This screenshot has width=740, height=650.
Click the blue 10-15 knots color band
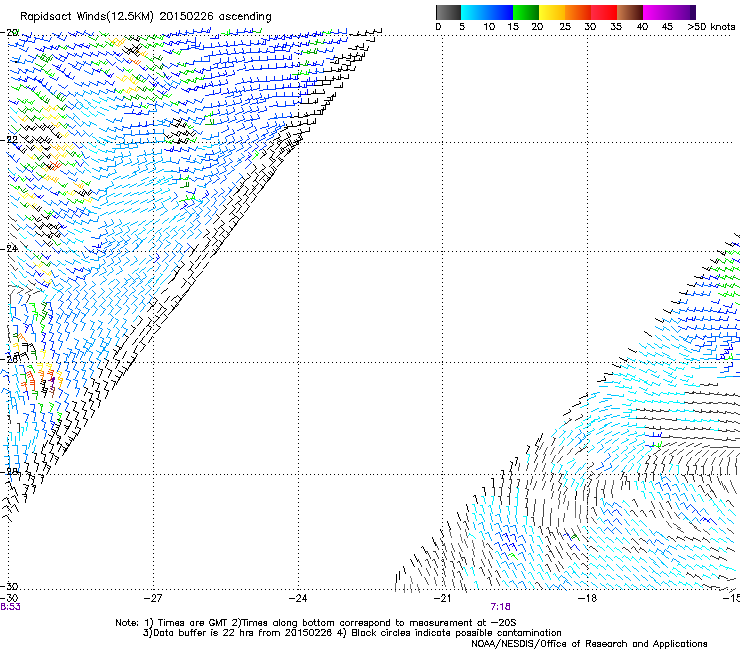tap(500, 12)
